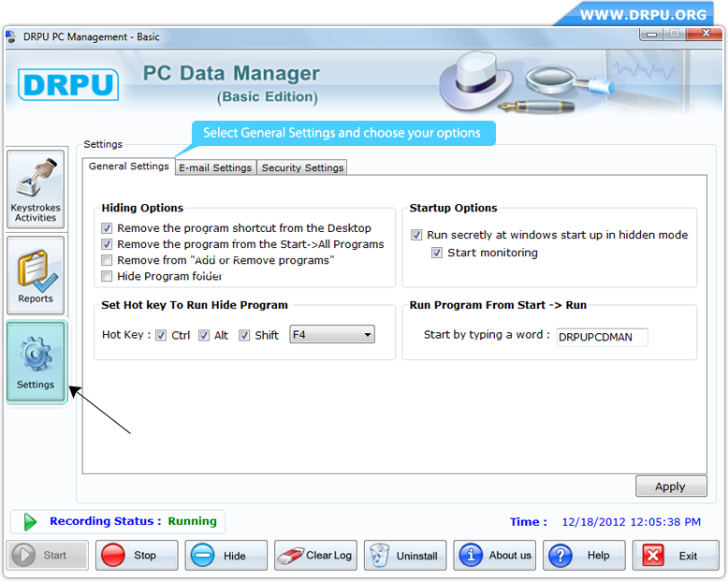Click the Hot Key label
The height and width of the screenshot is (581, 728).
(x=125, y=335)
